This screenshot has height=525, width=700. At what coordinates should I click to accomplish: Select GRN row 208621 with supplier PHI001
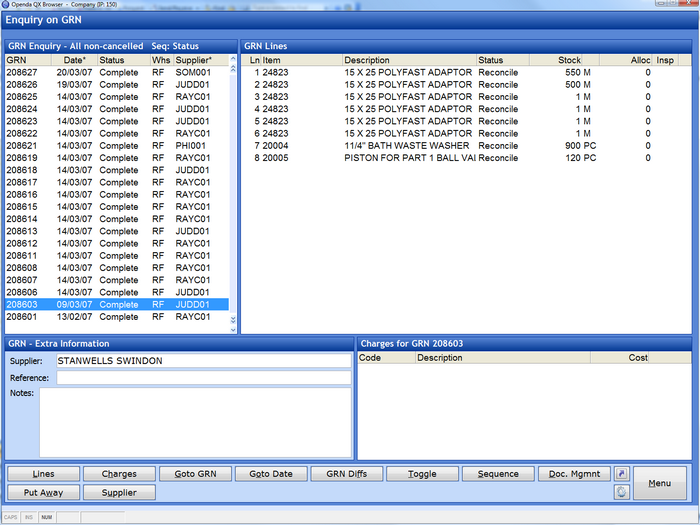(x=117, y=146)
